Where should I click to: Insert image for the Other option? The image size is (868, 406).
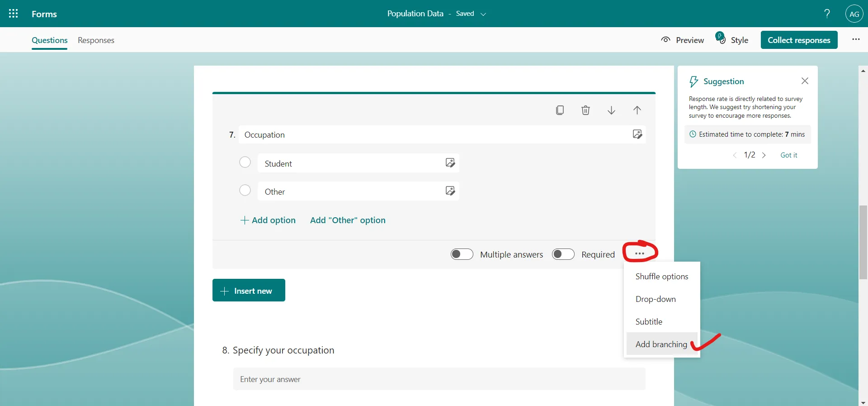(450, 191)
